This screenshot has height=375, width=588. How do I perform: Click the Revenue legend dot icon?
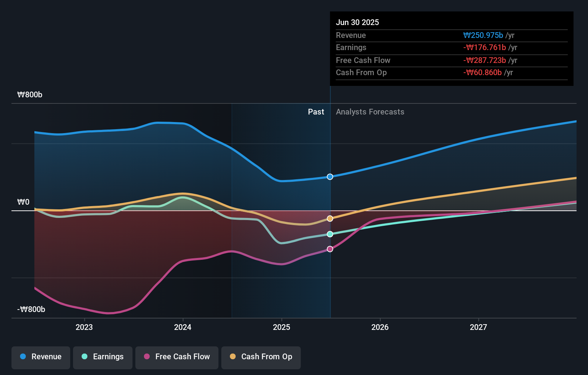[x=23, y=357]
